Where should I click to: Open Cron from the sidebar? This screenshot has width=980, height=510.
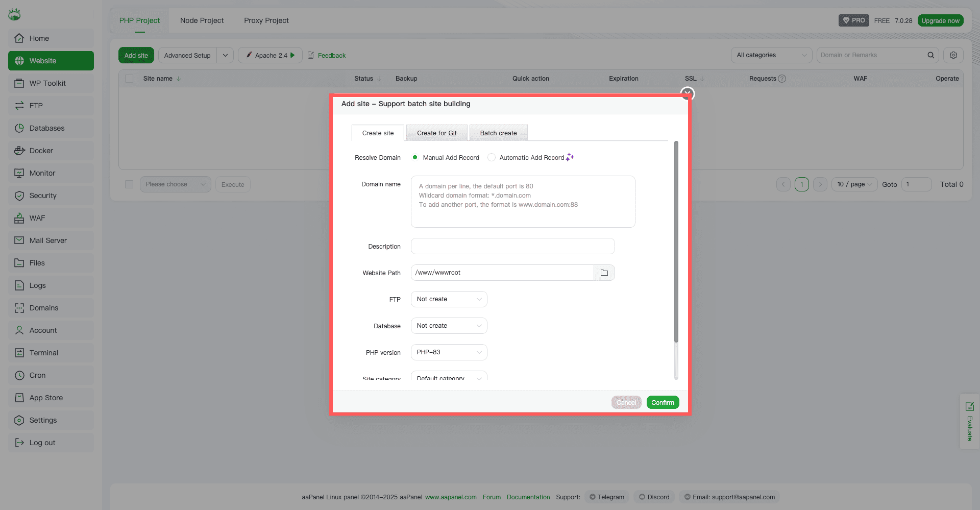click(x=37, y=375)
